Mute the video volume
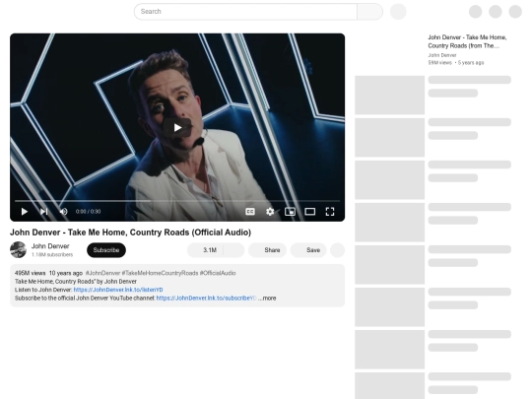Screen dimensions: 532x399 tap(63, 212)
